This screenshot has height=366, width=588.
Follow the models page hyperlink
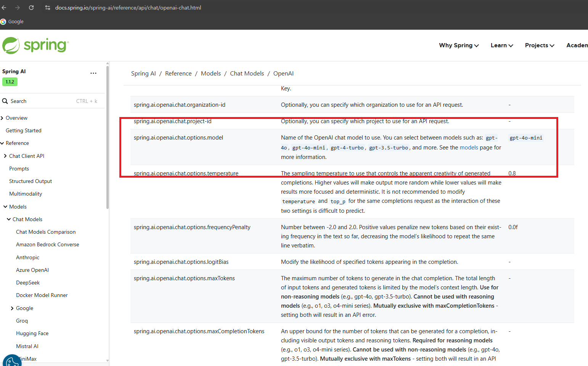(469, 148)
